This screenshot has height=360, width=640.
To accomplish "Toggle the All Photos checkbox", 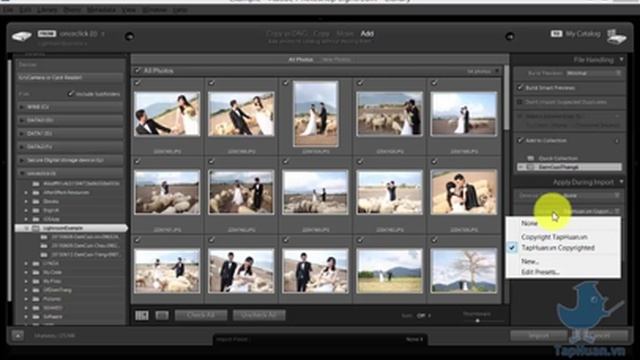I will click(x=138, y=71).
